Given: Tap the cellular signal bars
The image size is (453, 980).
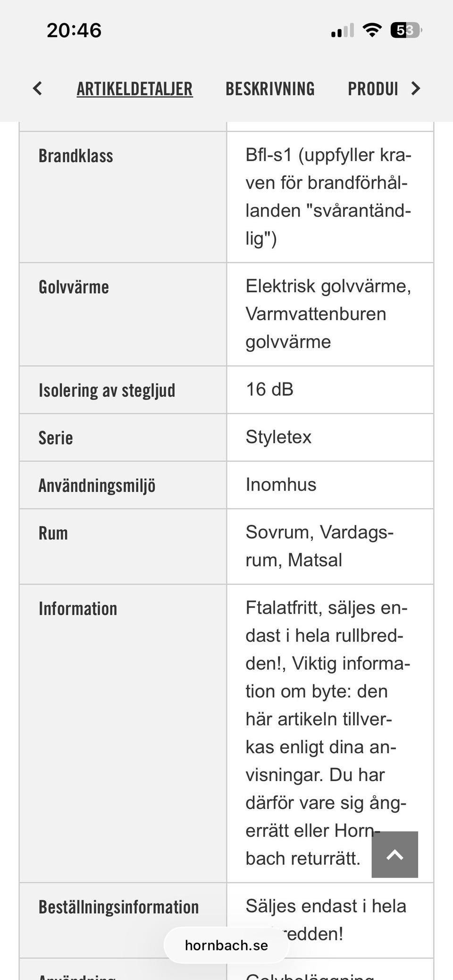Looking at the screenshot, I should (343, 31).
